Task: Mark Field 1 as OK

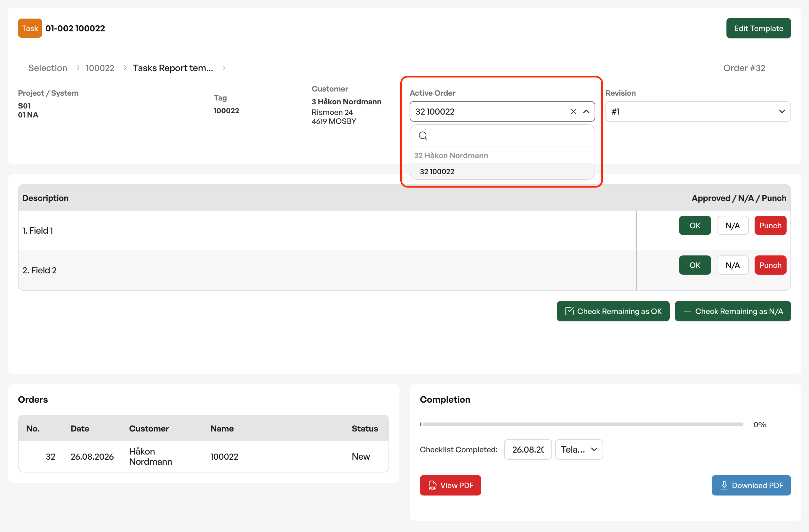Action: pos(695,225)
